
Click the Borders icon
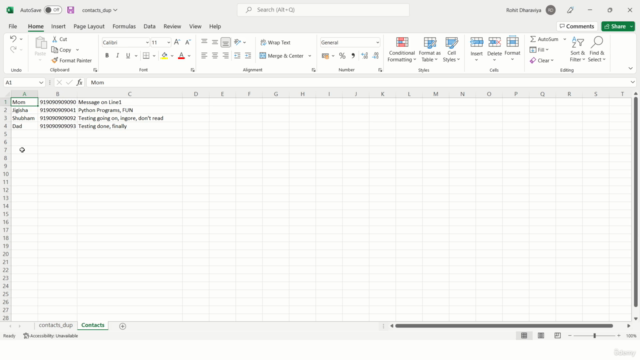pos(146,56)
